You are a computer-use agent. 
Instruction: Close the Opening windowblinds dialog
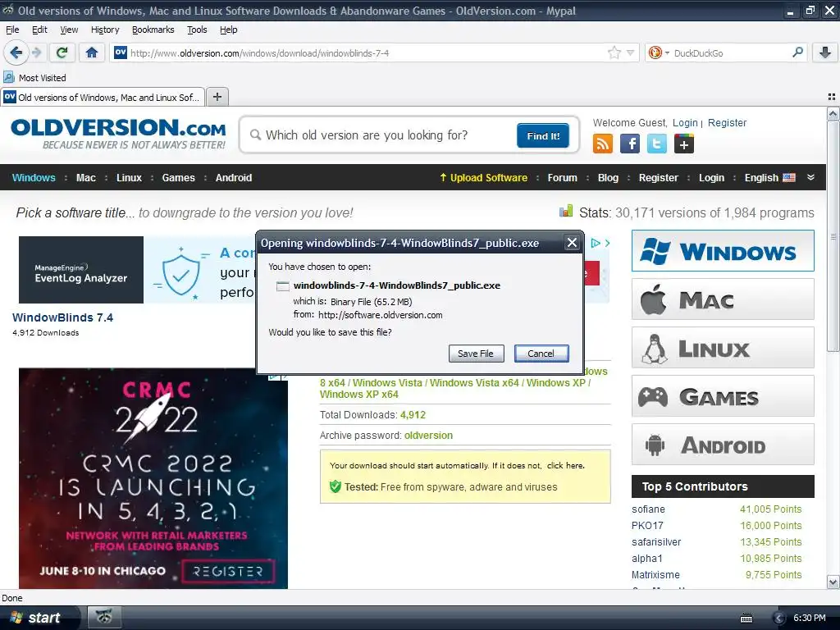(572, 243)
